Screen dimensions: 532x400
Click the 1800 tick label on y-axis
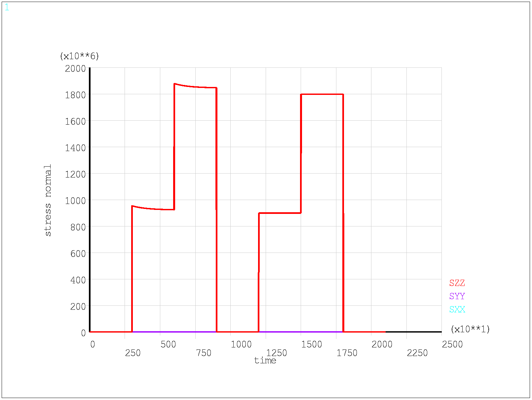(x=75, y=95)
